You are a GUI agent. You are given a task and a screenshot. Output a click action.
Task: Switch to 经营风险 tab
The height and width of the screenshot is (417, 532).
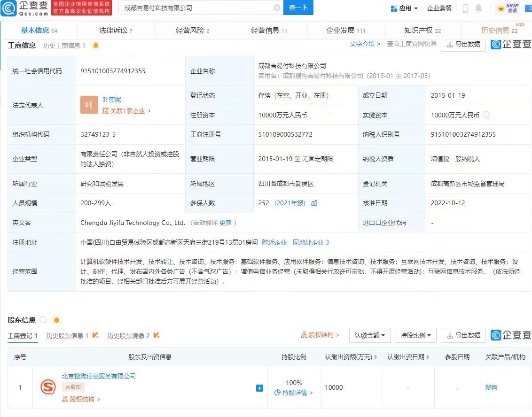192,31
